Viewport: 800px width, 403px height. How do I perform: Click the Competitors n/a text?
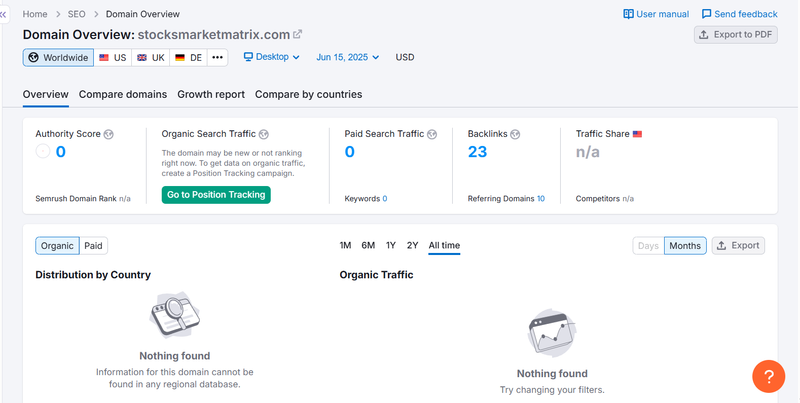click(x=605, y=198)
